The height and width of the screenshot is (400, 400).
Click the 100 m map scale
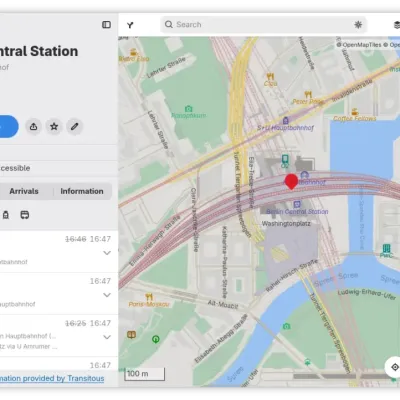click(x=145, y=374)
